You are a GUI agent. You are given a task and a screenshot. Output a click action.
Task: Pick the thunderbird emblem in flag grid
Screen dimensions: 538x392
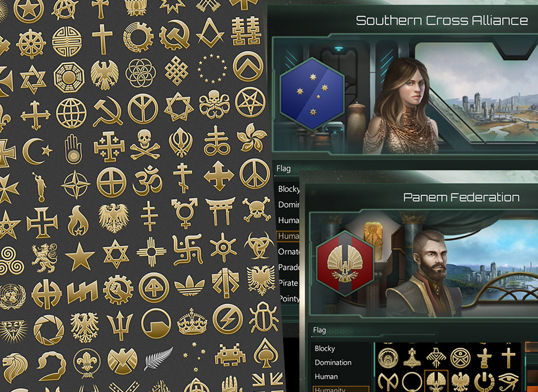click(436, 358)
